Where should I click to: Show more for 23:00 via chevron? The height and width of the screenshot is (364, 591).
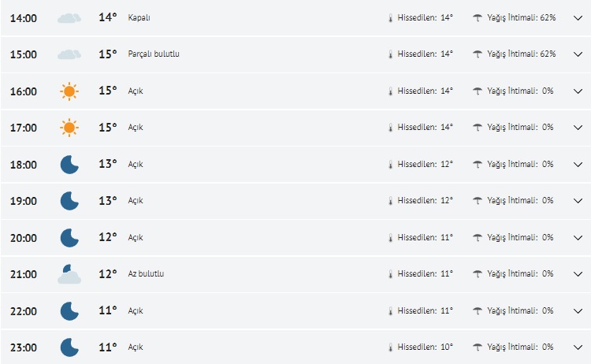point(578,347)
